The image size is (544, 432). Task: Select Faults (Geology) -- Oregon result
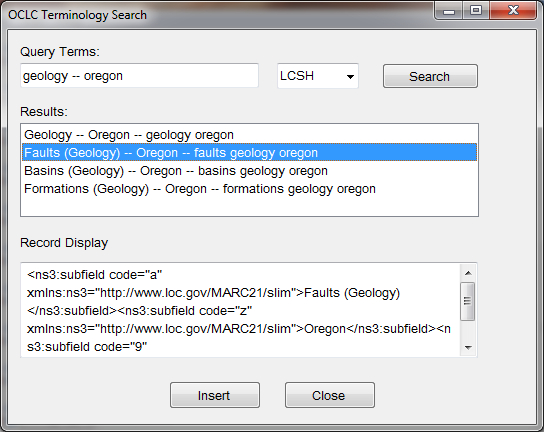point(249,153)
